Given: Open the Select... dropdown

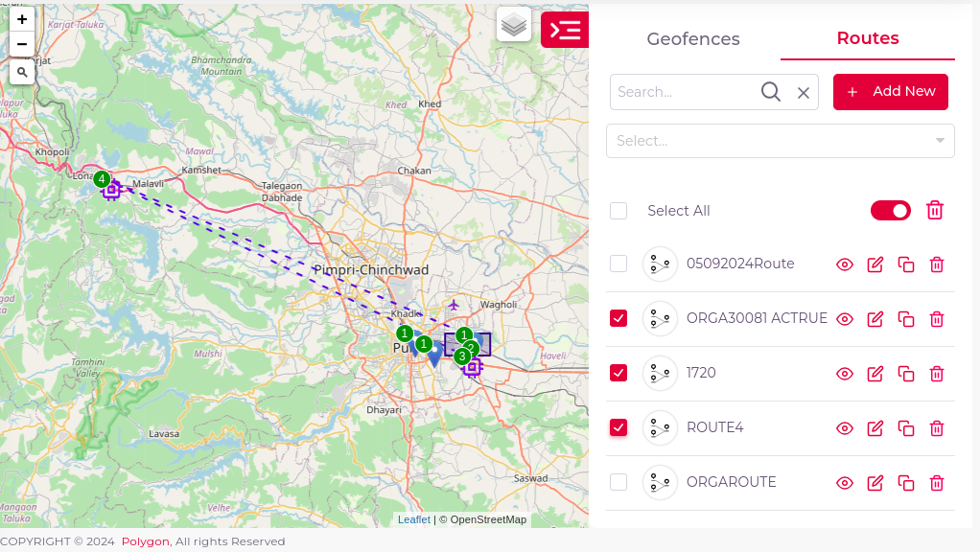Looking at the screenshot, I should coord(780,141).
